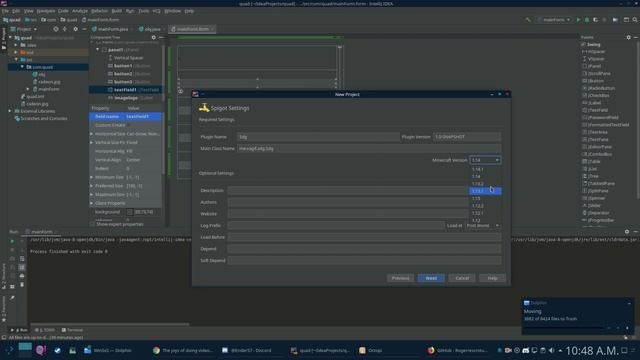
Task: Click the Previous button in New Project dialog
Action: (400, 278)
